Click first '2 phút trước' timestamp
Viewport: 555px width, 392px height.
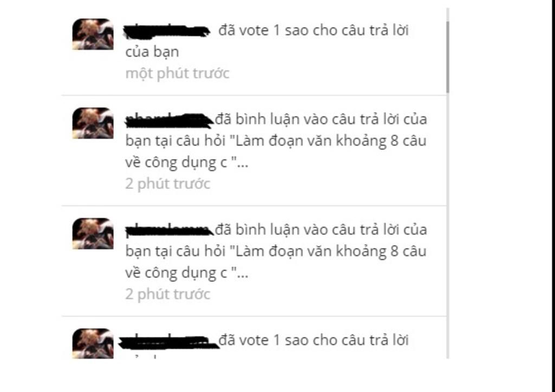[x=168, y=184]
